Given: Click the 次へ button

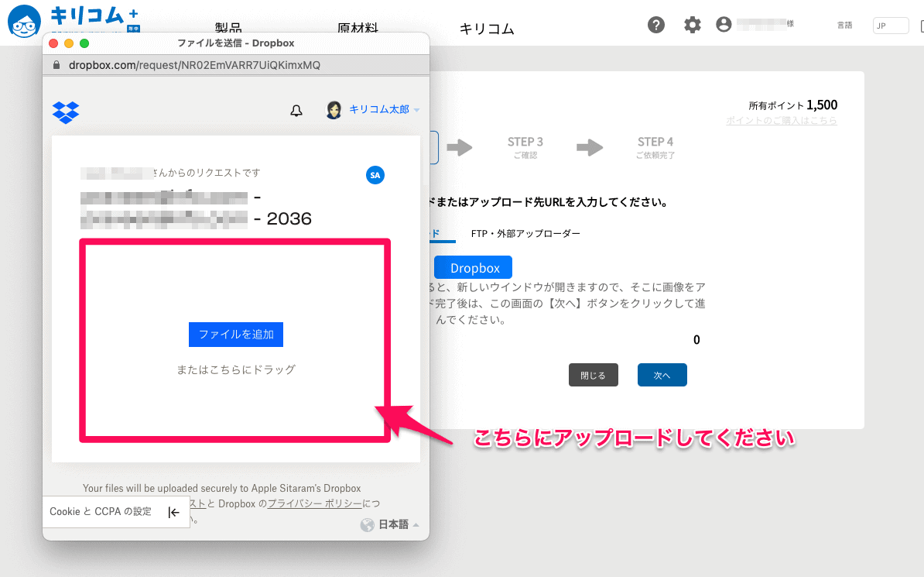Looking at the screenshot, I should click(x=662, y=375).
